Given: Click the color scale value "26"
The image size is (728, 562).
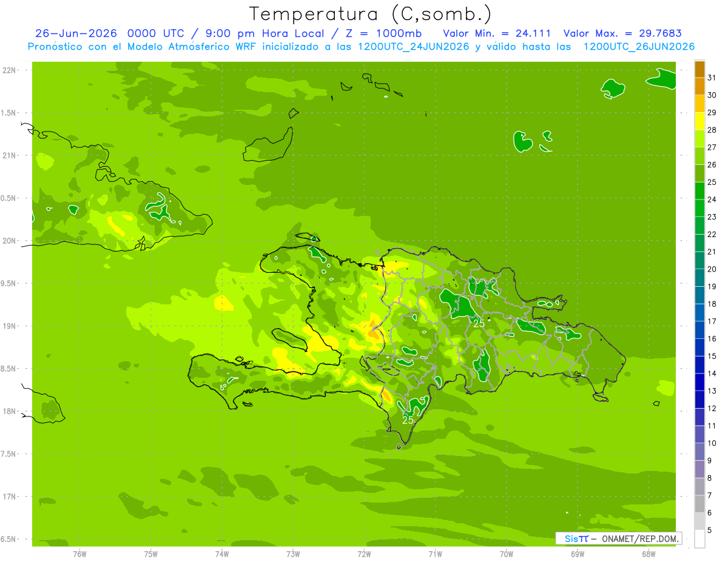Looking at the screenshot, I should coord(712,164).
